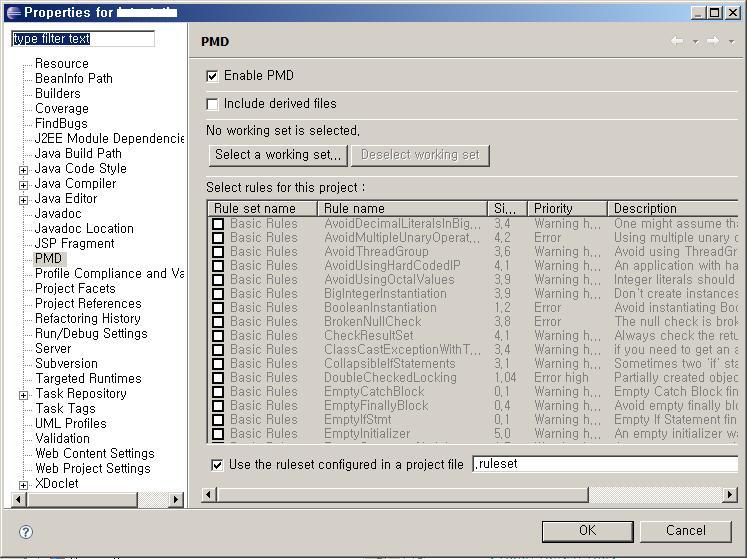This screenshot has height=559, width=747.
Task: Open the Javadoc properties page
Action: coord(58,213)
